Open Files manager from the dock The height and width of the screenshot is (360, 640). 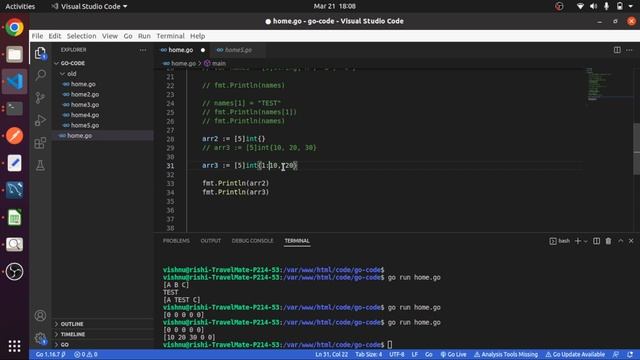pyautogui.click(x=14, y=54)
